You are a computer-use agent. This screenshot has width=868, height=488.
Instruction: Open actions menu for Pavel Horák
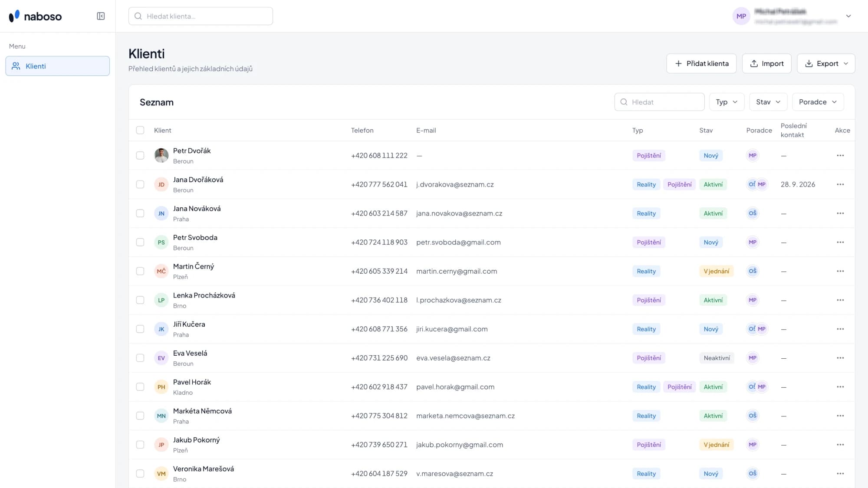pos(840,387)
